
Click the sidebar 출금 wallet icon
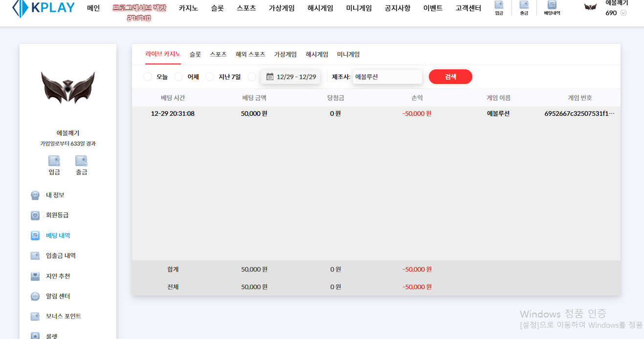81,161
